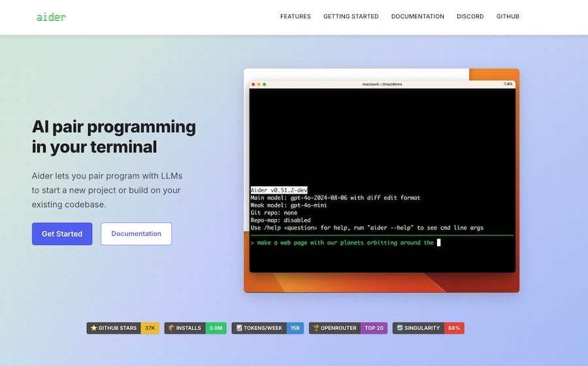588x366 pixels.
Task: Click the green aider logo
Action: coord(51,17)
